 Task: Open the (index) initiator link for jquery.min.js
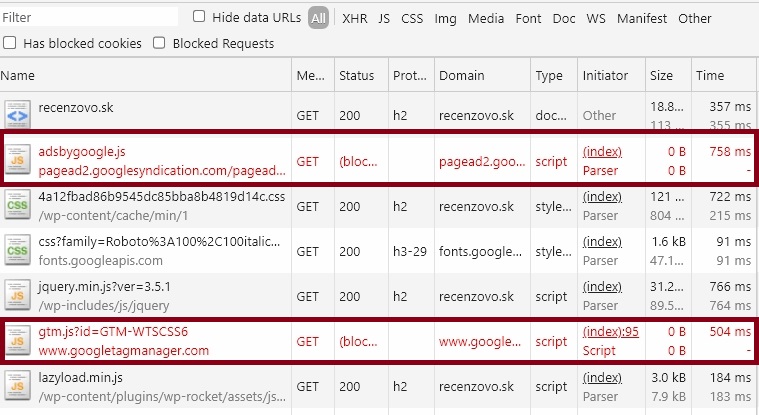click(x=602, y=287)
